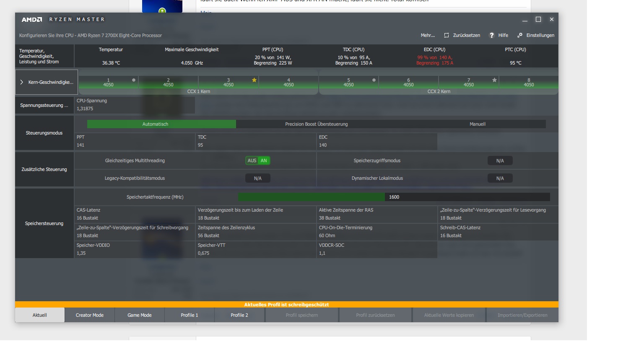This screenshot has width=644, height=362.
Task: Click the Speicherzugriffsmodus N/A toggle
Action: tap(500, 160)
